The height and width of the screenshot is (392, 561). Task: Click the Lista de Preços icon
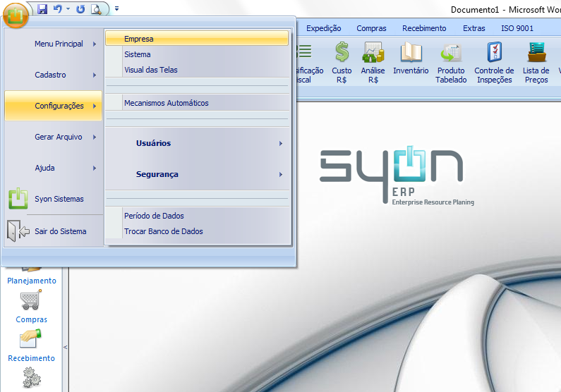(536, 53)
